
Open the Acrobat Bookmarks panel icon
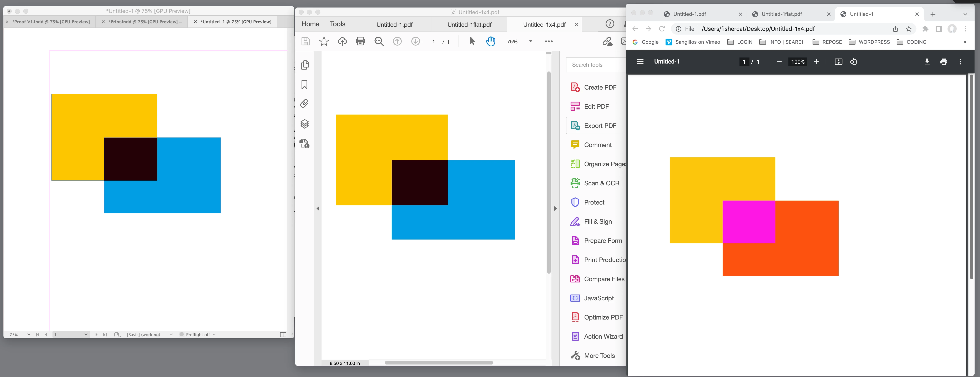(304, 84)
